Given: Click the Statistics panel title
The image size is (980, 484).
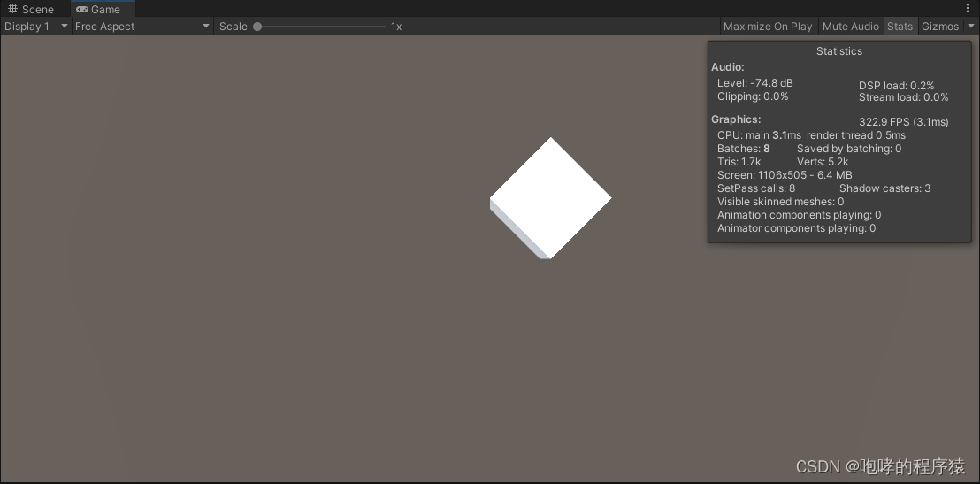Looking at the screenshot, I should click(838, 51).
